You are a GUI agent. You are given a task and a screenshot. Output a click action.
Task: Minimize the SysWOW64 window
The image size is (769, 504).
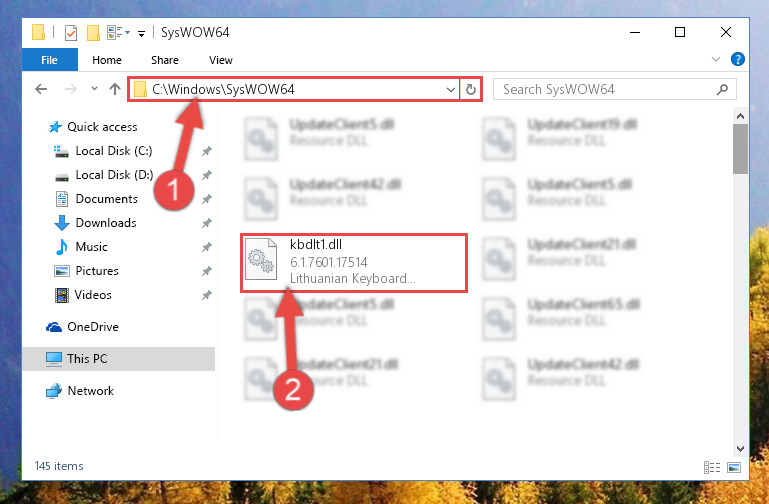coord(635,32)
